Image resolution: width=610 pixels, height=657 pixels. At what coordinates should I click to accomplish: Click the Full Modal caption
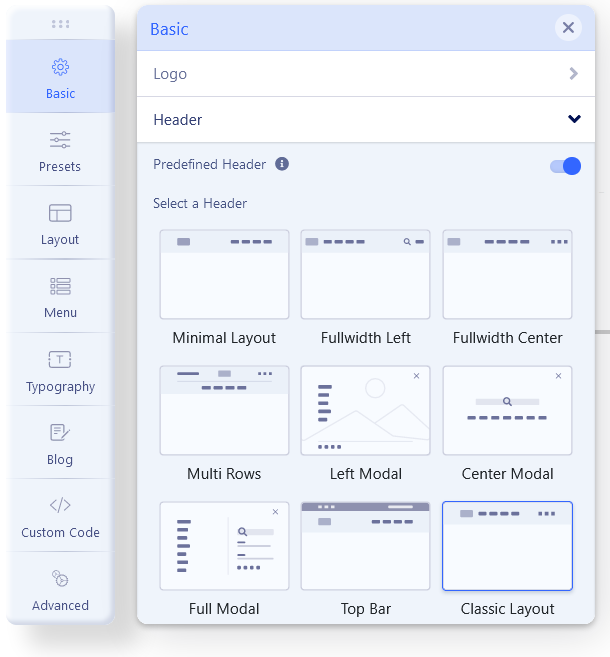pos(224,609)
